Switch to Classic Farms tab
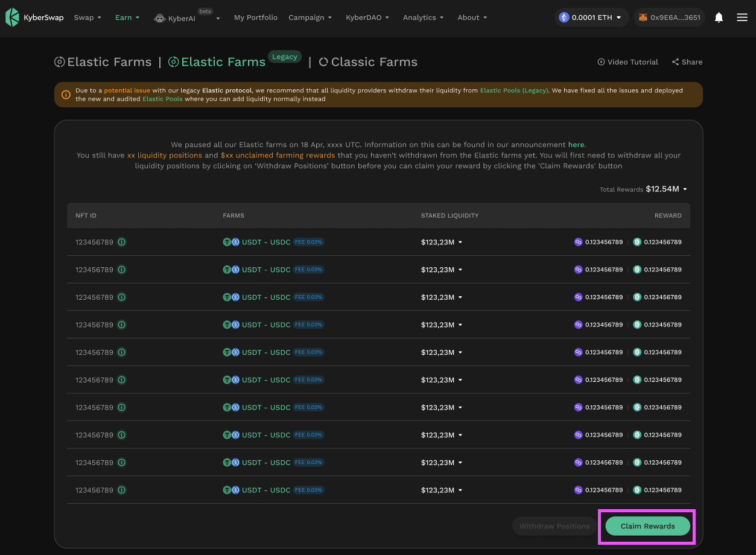 click(x=368, y=62)
